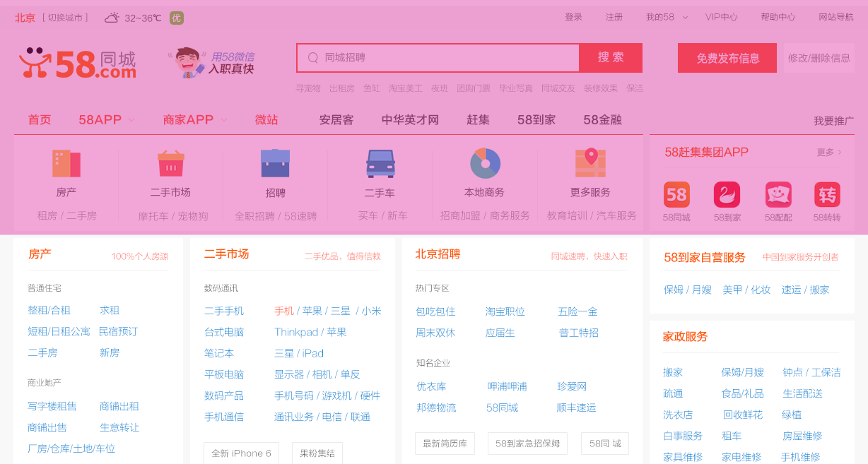The height and width of the screenshot is (464, 868).
Task: Open the 58同城 app icon
Action: pyautogui.click(x=676, y=194)
